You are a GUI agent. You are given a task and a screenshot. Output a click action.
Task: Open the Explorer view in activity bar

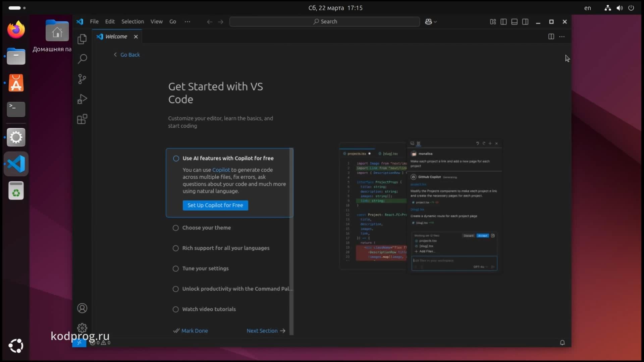pyautogui.click(x=82, y=39)
